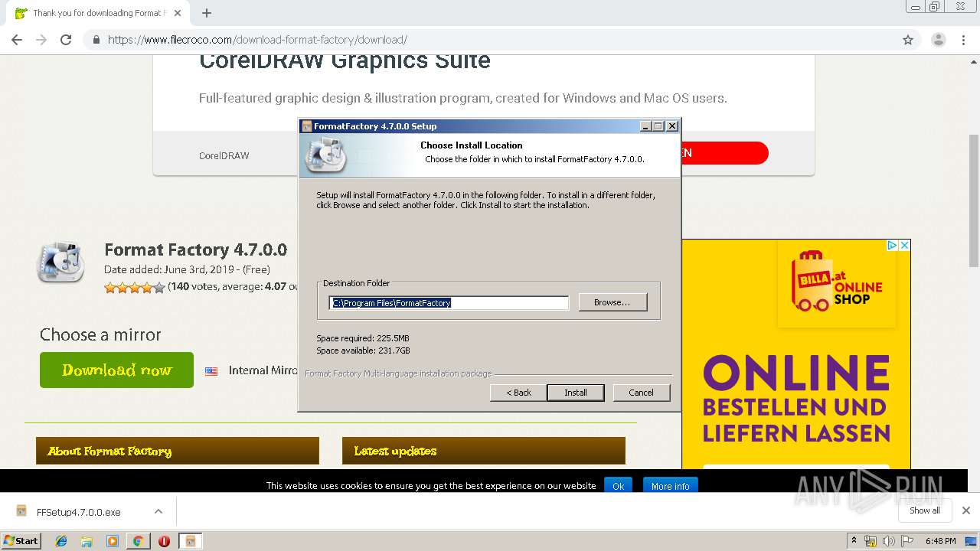Image resolution: width=980 pixels, height=551 pixels.
Task: Open the Browse... folder picker
Action: click(612, 302)
